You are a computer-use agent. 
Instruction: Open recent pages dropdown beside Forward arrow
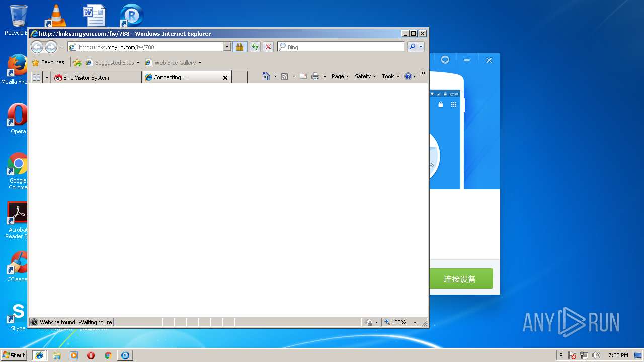62,47
